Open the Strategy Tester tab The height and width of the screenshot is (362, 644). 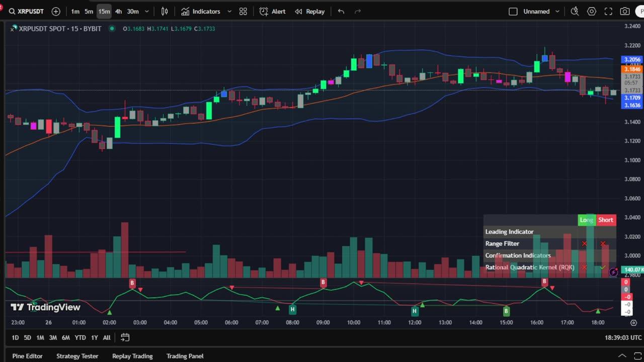click(x=77, y=356)
